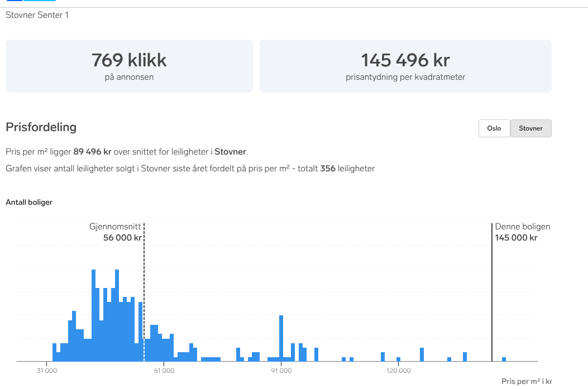Click the solid Denne boligen marker line
This screenshot has height=389, width=588.
point(492,292)
